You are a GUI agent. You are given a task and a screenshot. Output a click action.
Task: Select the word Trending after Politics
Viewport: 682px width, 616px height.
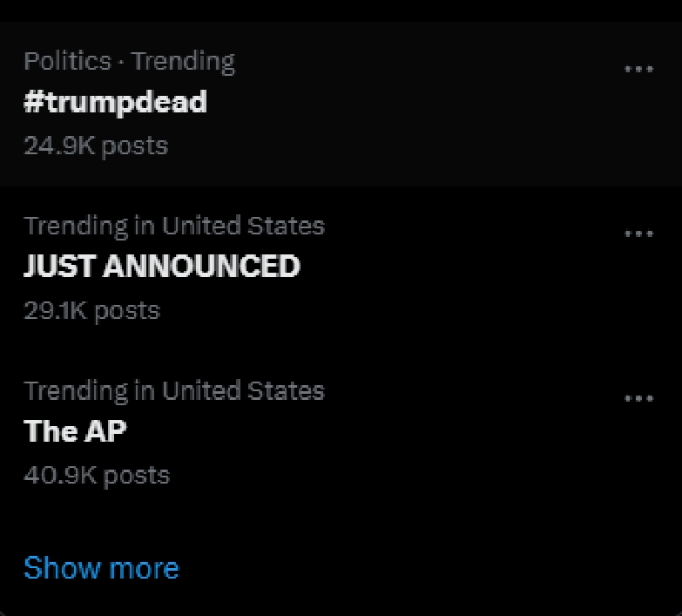coord(183,62)
